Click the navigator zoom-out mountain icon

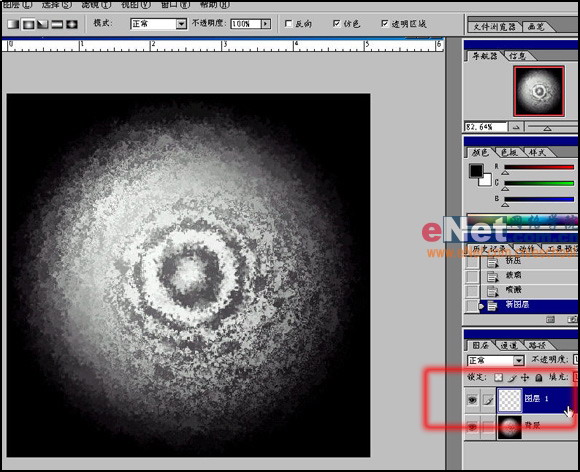[516, 127]
